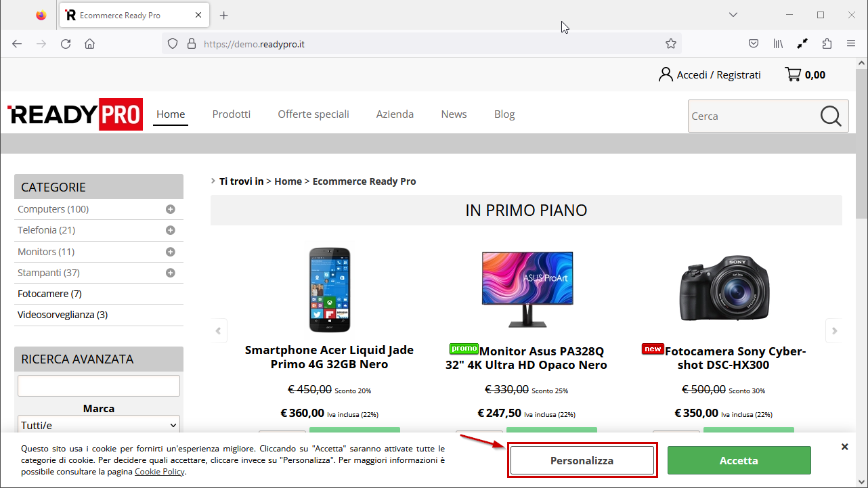The image size is (868, 488).
Task: Dismiss the cookie banner
Action: coord(844,447)
